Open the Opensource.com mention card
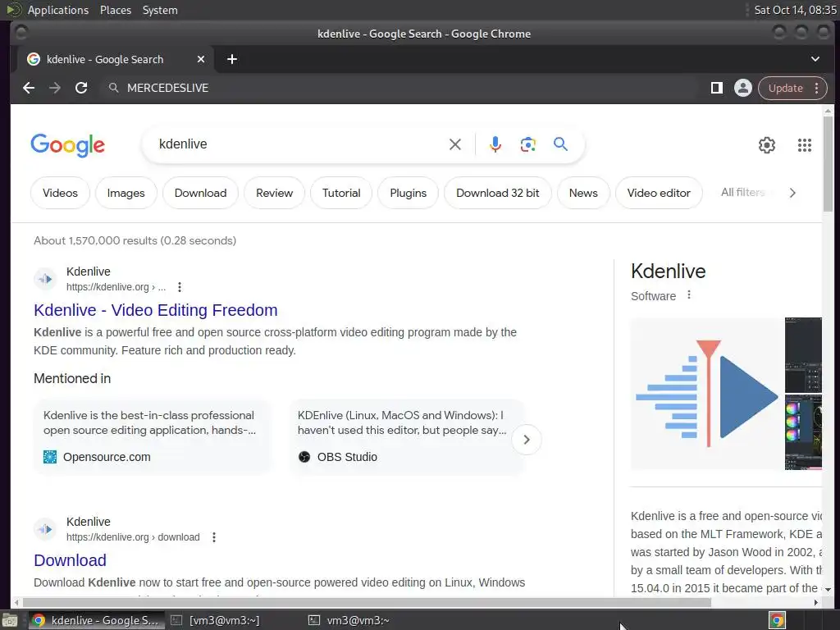Screen dimensions: 840x630 click(152, 436)
